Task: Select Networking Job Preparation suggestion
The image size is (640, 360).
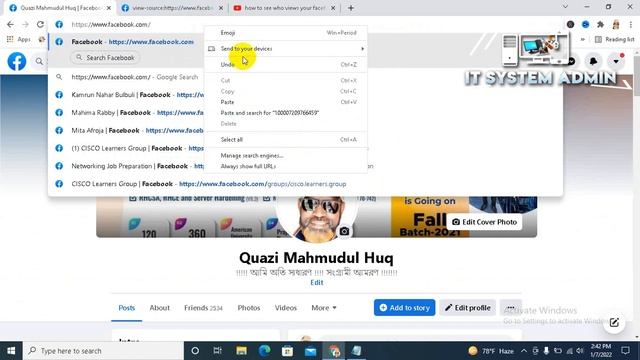Action: pyautogui.click(x=305, y=166)
